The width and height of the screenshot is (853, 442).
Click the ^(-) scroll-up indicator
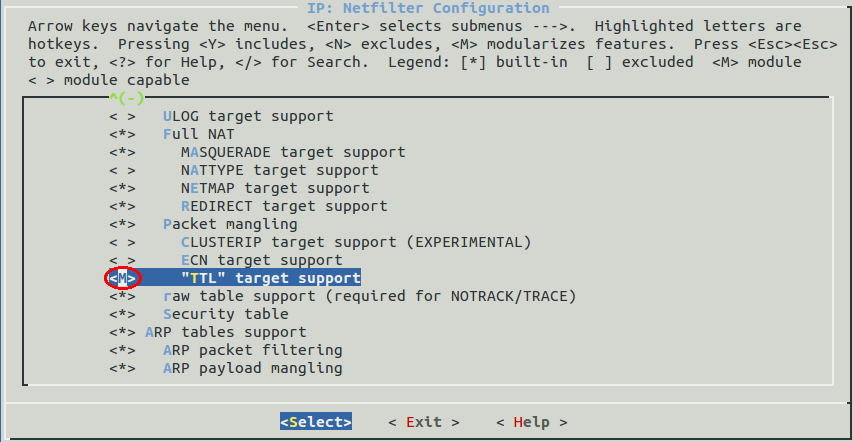point(126,99)
